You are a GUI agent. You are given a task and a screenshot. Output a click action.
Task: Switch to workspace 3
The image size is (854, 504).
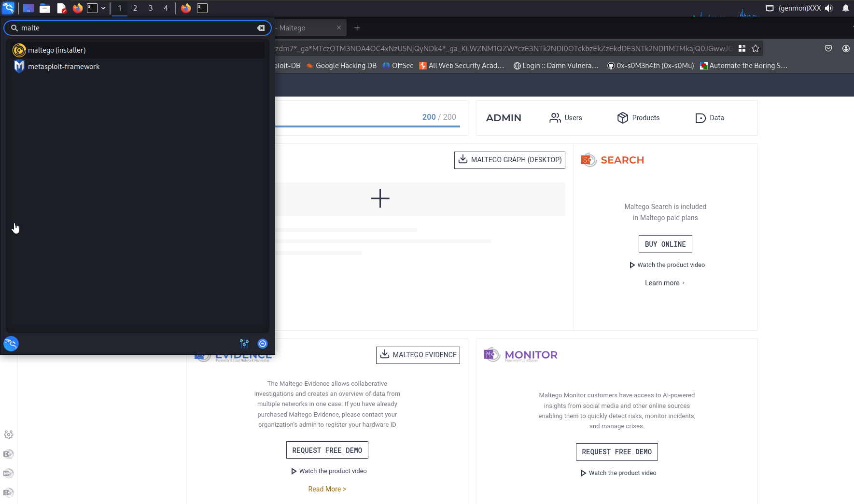point(151,8)
